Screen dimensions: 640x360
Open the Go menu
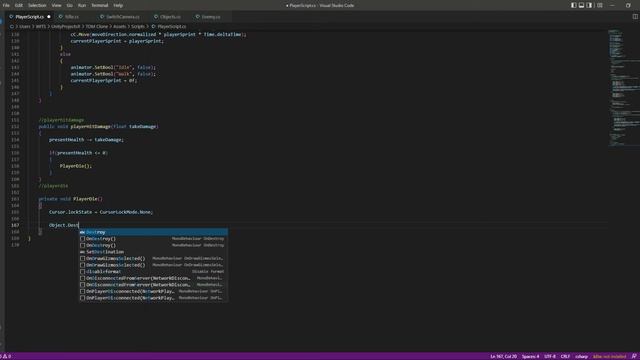[x=69, y=5]
